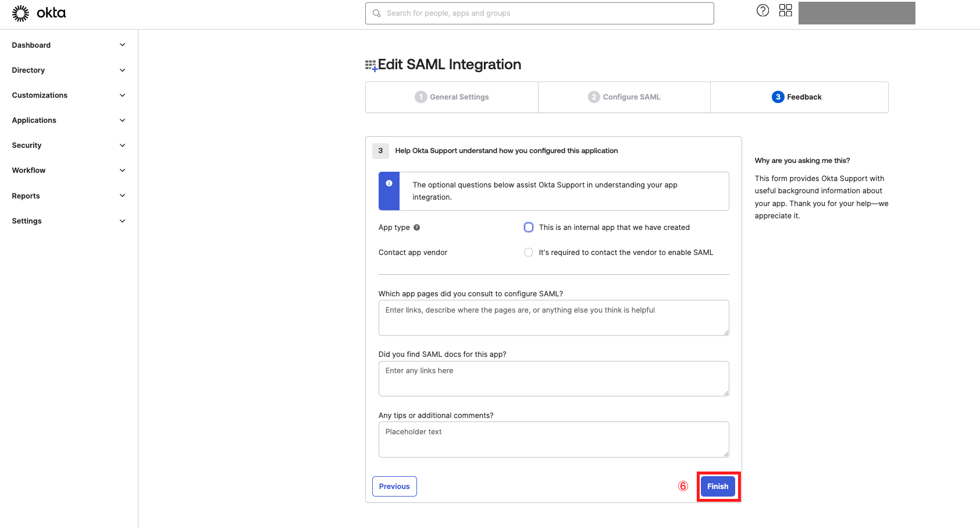Viewport: 980px width, 528px height.
Task: Click the Finish button
Action: (718, 487)
